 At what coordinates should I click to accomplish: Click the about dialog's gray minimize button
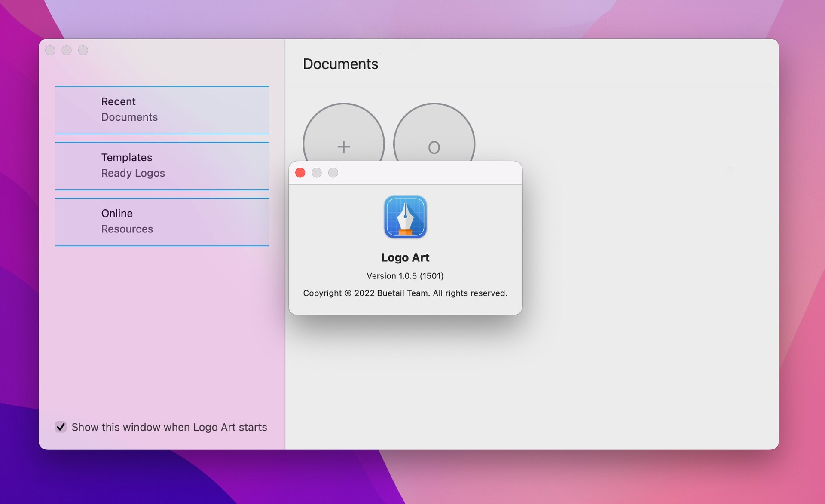[317, 173]
